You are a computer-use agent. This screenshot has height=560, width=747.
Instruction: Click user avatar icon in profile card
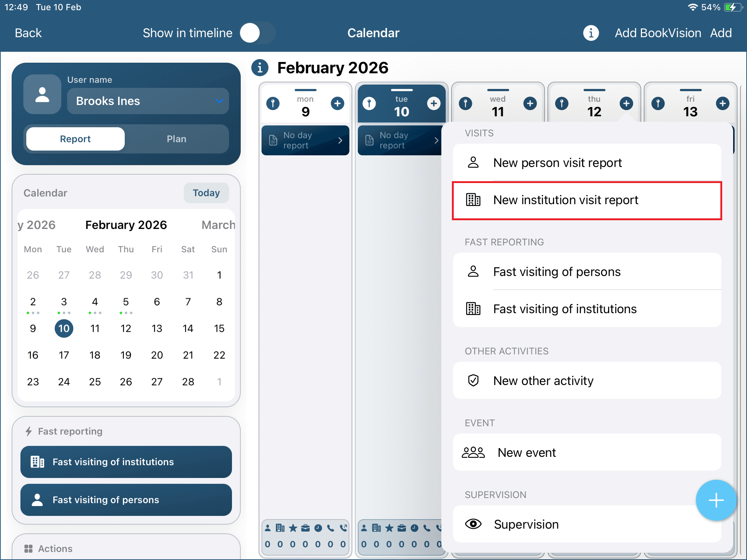(42, 95)
